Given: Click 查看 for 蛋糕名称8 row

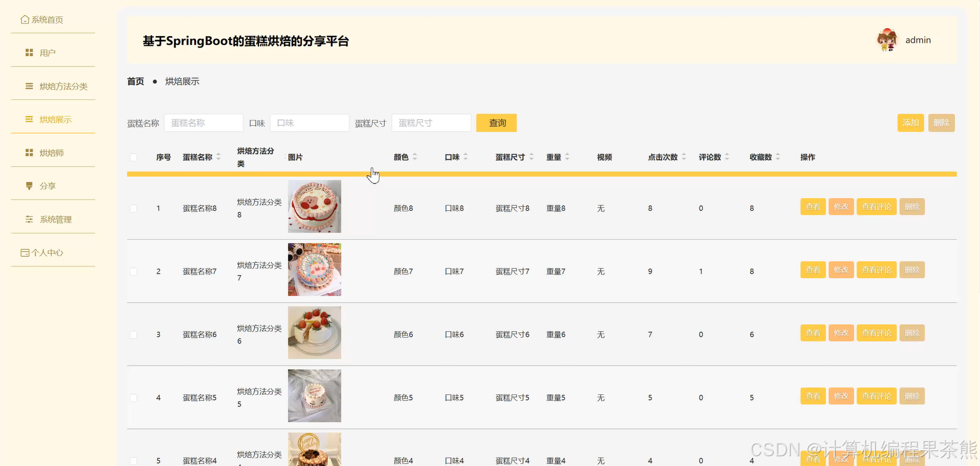Looking at the screenshot, I should pyautogui.click(x=813, y=207).
